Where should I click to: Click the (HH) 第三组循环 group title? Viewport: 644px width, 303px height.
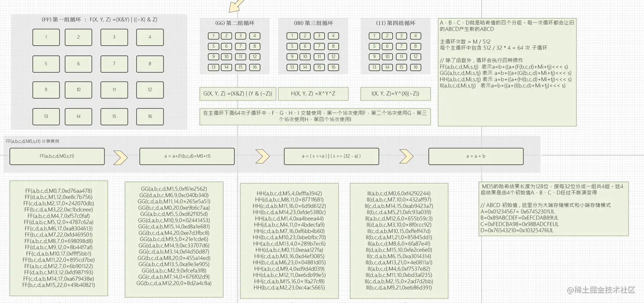313,23
